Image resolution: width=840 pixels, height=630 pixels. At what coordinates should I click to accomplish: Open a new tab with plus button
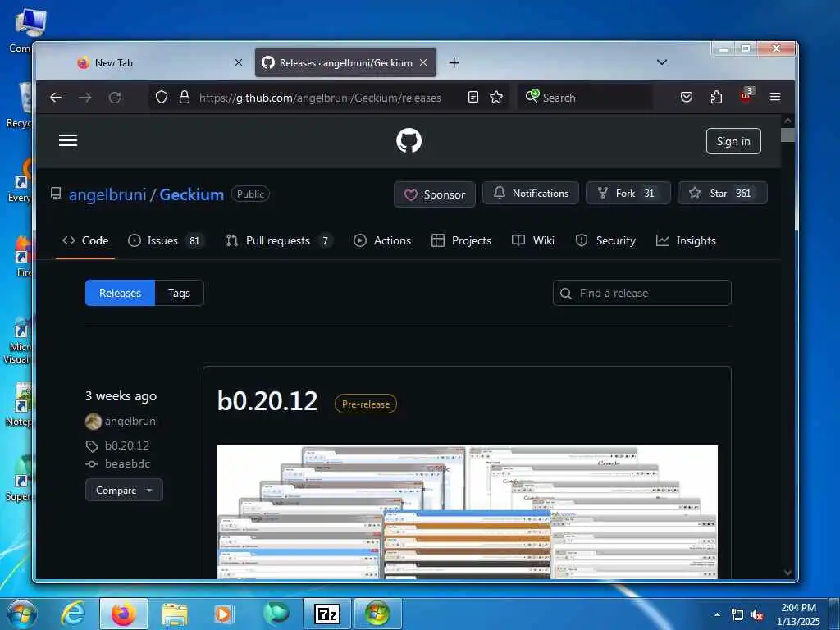[x=454, y=63]
